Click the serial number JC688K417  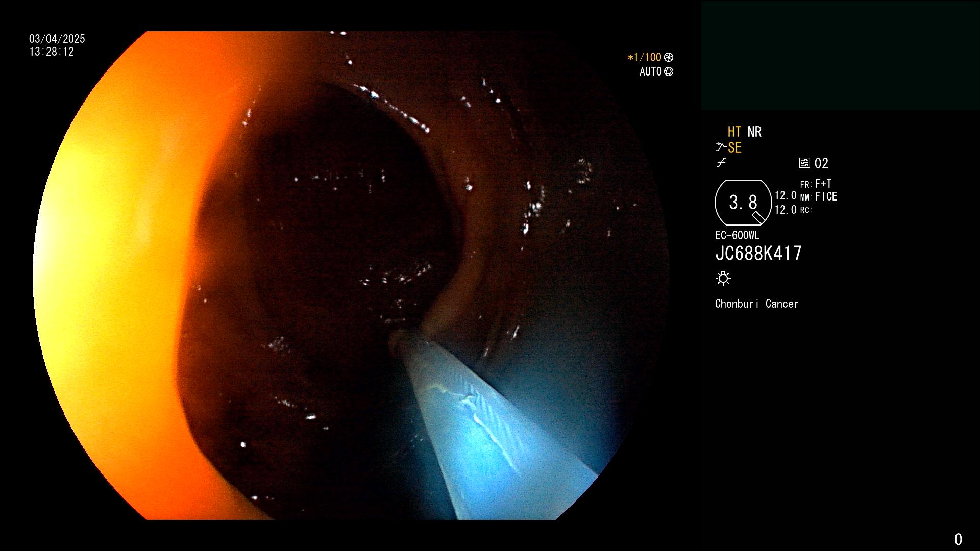point(758,253)
